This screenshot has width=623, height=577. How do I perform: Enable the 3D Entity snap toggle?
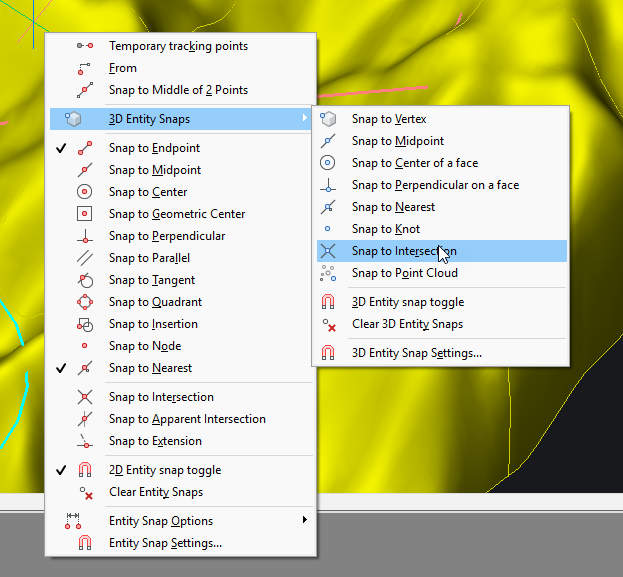[407, 302]
